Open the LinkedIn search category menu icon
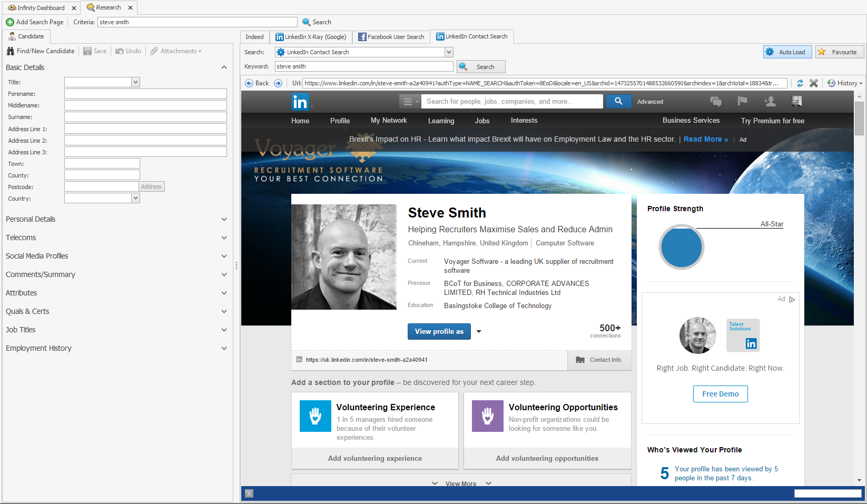Screen dimensions: 867x504 click(410, 101)
